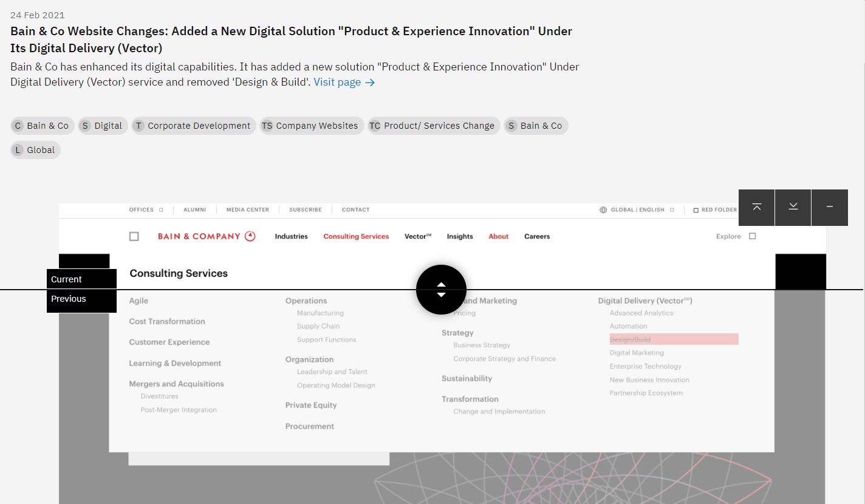Open the Careers menu
This screenshot has width=865, height=504.
537,236
